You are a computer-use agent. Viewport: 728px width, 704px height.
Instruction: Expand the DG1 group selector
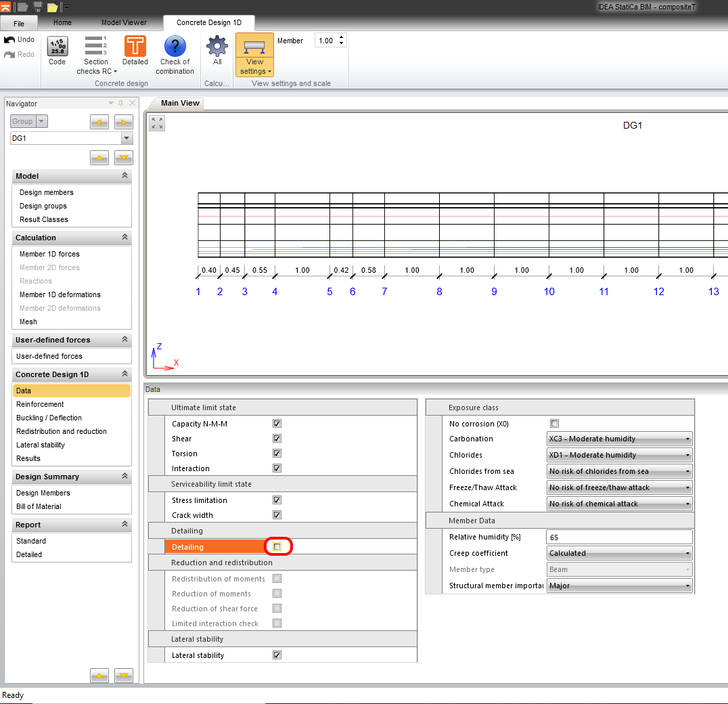click(126, 137)
